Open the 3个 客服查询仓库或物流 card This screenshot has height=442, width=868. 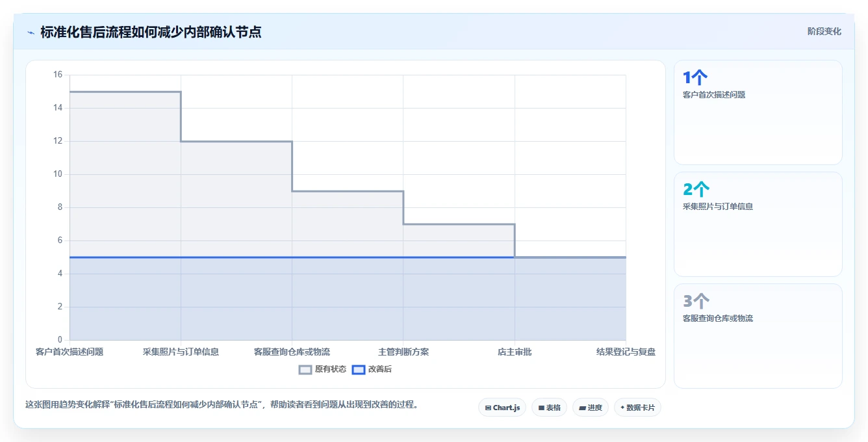coord(758,336)
